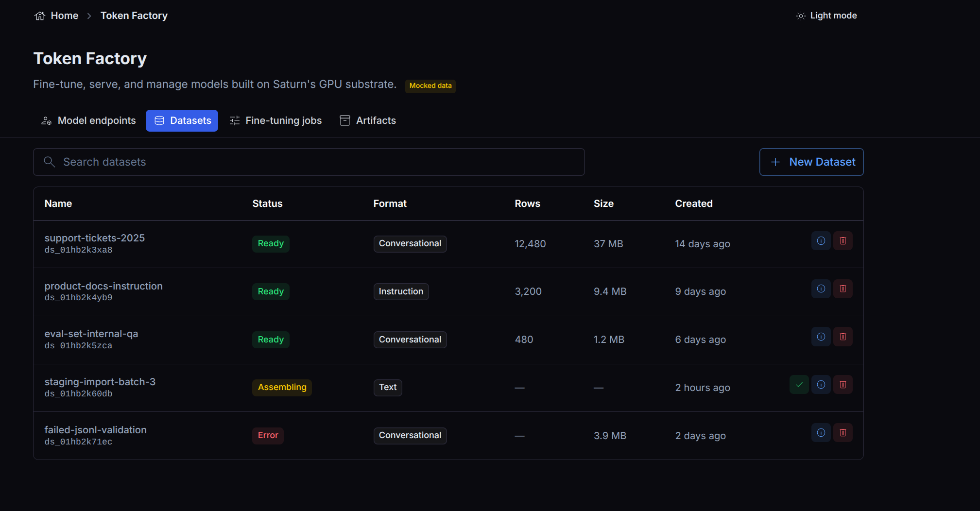Screen dimensions: 980x511
Task: Open the eval-set-internal-qa dataset name
Action: pyautogui.click(x=91, y=334)
